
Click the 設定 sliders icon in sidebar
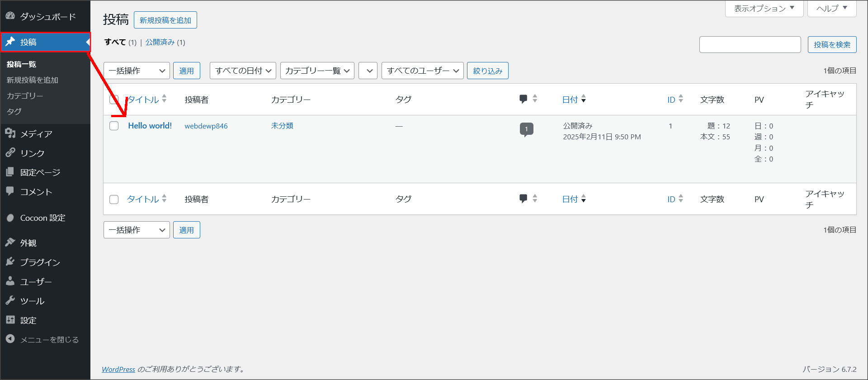click(10, 320)
